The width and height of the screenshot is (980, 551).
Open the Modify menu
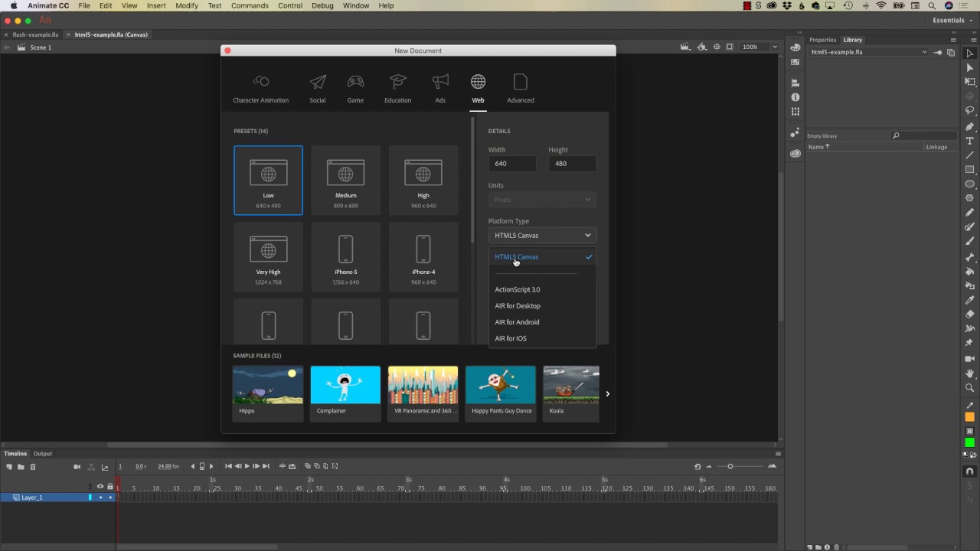point(187,5)
